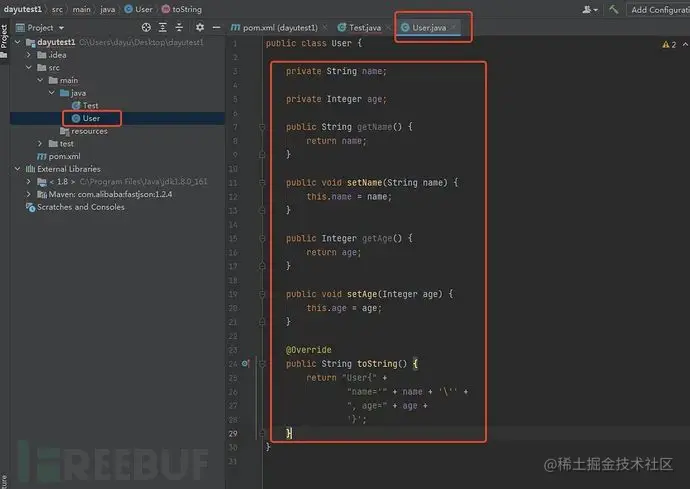Viewport: 690px width, 489px height.
Task: Select pom.xml file in project tree
Action: 59,156
